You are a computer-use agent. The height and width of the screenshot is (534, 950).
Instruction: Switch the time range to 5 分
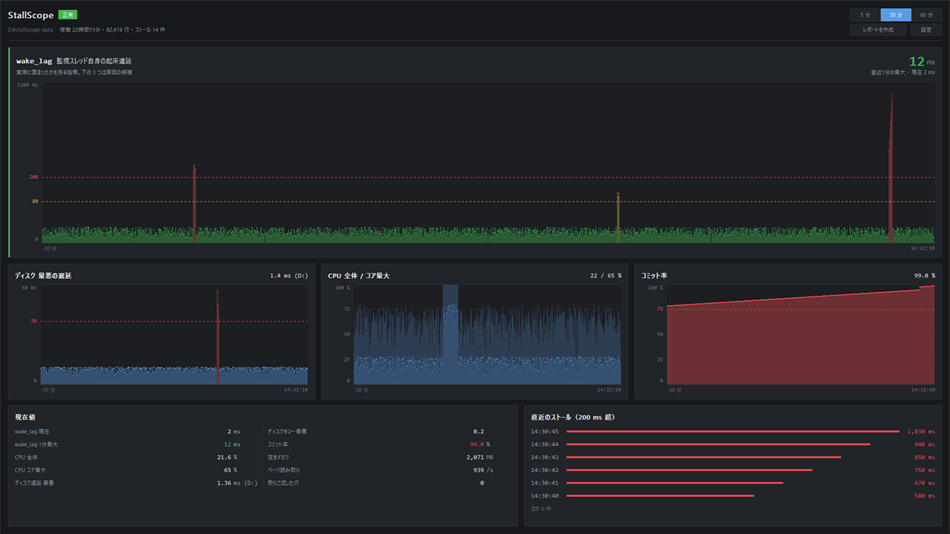[x=865, y=15]
